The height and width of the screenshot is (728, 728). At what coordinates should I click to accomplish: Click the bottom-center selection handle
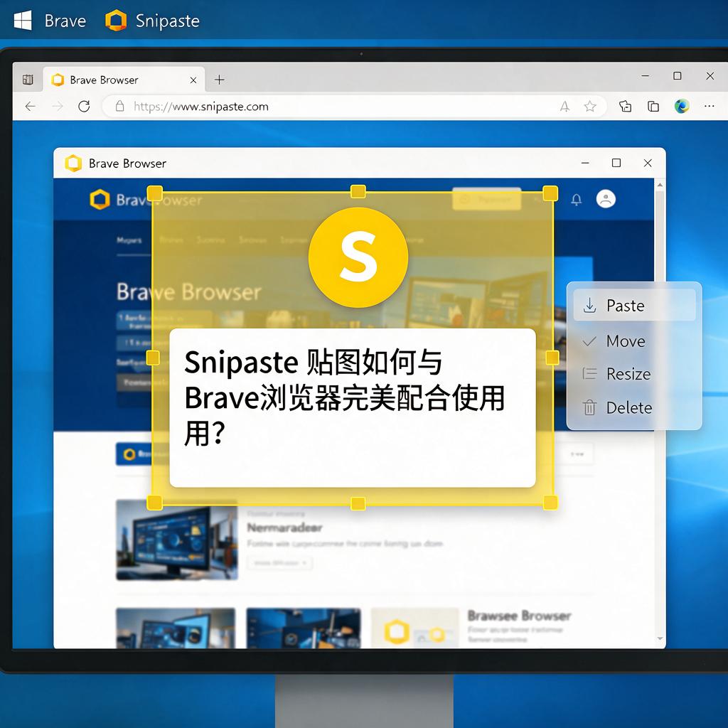coord(358,503)
